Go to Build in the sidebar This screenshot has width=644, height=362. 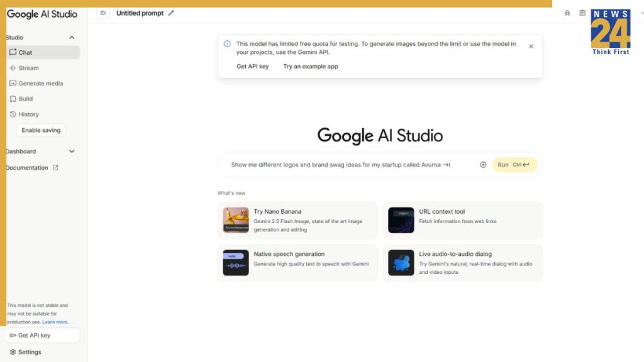(x=25, y=99)
